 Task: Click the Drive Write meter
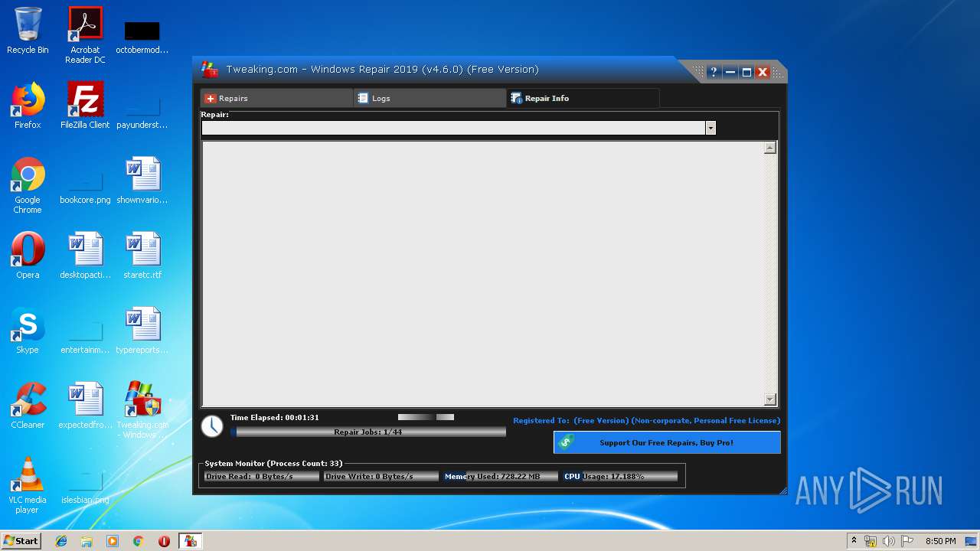pyautogui.click(x=381, y=476)
